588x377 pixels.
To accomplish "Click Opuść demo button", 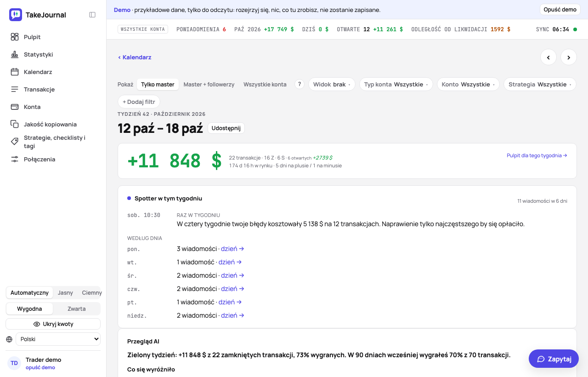I will (x=560, y=10).
